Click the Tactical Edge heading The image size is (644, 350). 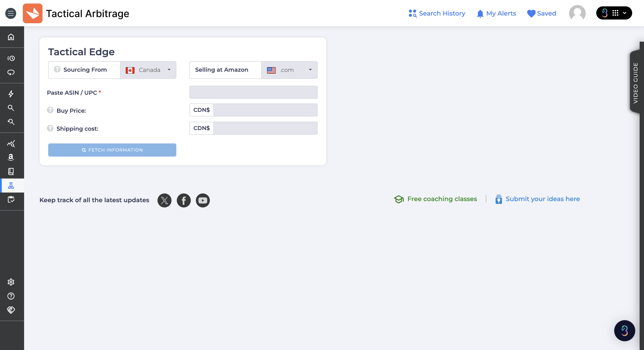[81, 52]
